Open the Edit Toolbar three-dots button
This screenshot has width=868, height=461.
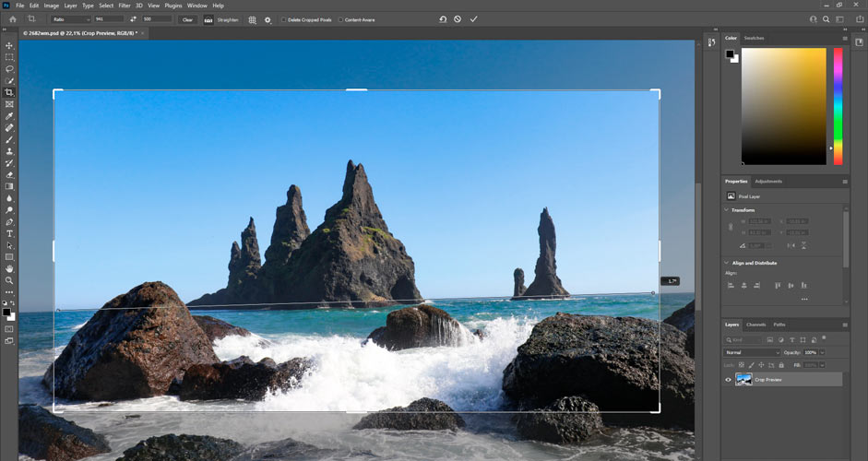coord(9,292)
